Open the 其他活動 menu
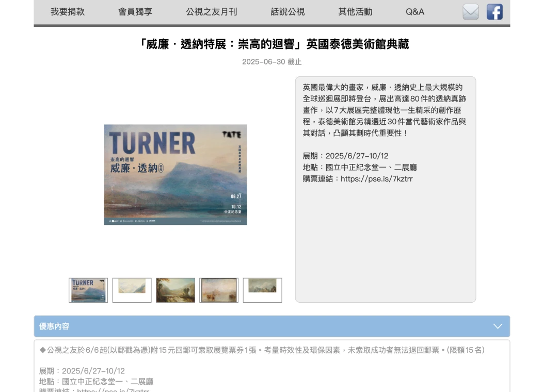Viewport: 543px width, 392px height. [355, 12]
